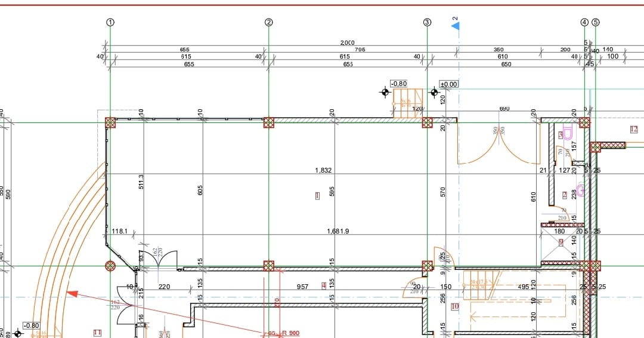Select grid axis bubble 3

tap(427, 22)
